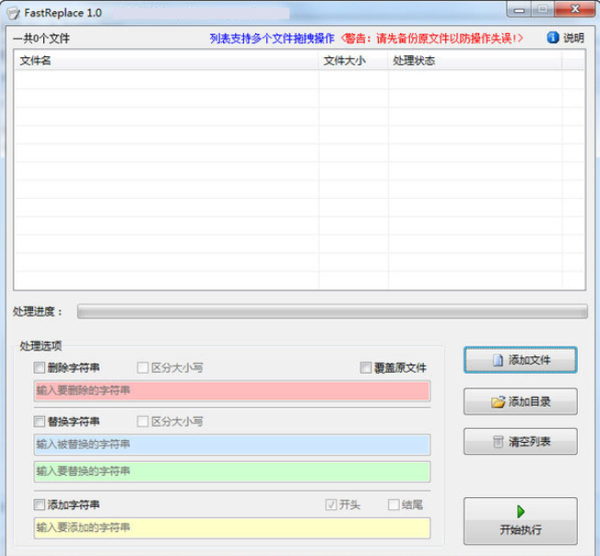Toggle the 开头 checkbox
Image resolution: width=600 pixels, height=556 pixels.
332,505
